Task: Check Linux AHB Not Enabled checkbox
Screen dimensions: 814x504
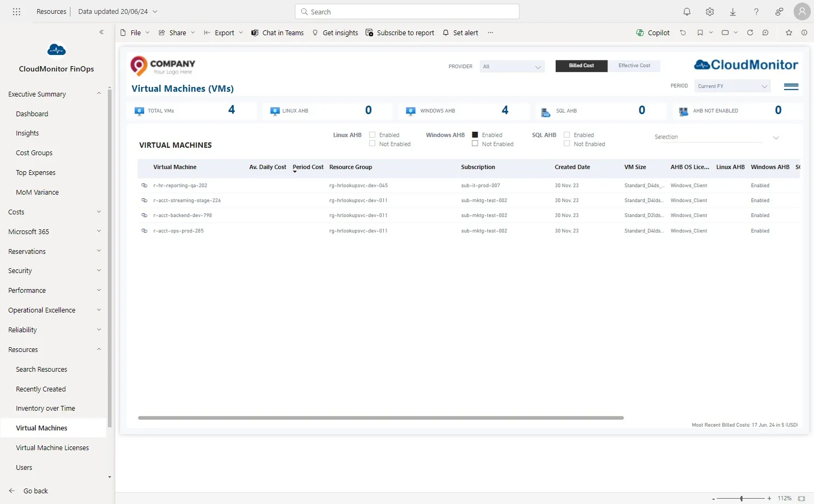Action: 373,143
